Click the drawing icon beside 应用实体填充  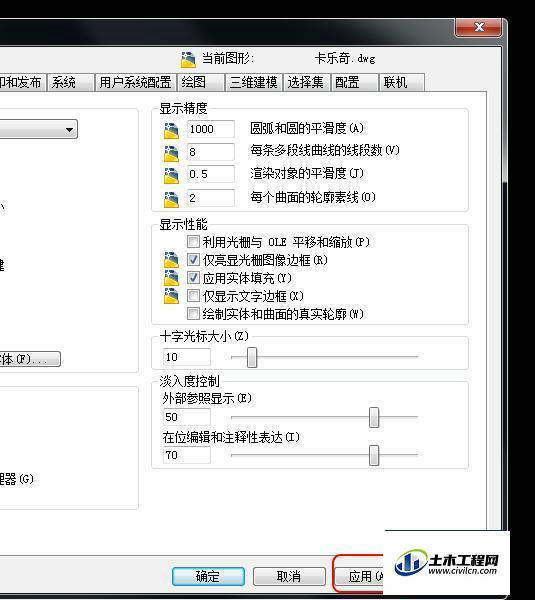[171, 277]
